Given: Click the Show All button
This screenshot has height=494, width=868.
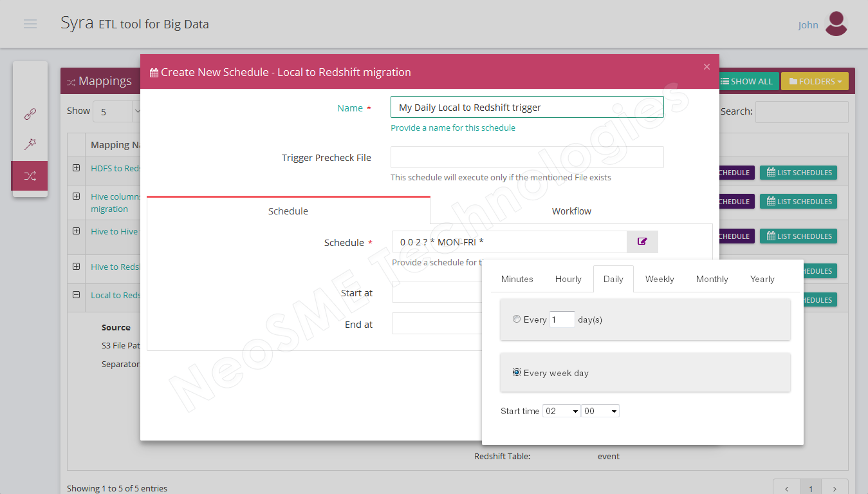Looking at the screenshot, I should coord(747,81).
